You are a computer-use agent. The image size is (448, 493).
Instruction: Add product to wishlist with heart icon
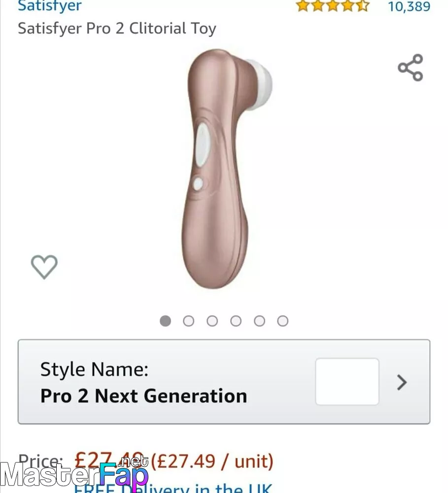coord(44,267)
